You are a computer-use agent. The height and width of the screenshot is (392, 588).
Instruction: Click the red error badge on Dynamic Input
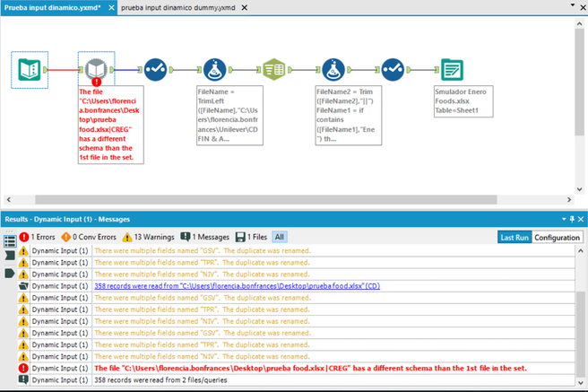tap(97, 82)
